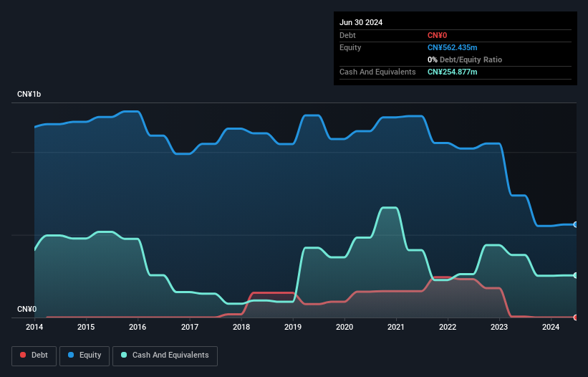
Task: Click the red Debt endpoint marker
Action: click(576, 318)
